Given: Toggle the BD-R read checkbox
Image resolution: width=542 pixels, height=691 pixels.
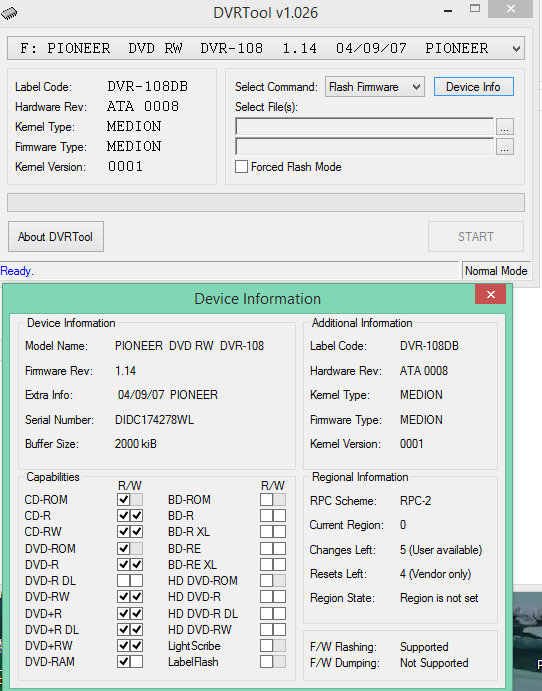Looking at the screenshot, I should click(266, 516).
